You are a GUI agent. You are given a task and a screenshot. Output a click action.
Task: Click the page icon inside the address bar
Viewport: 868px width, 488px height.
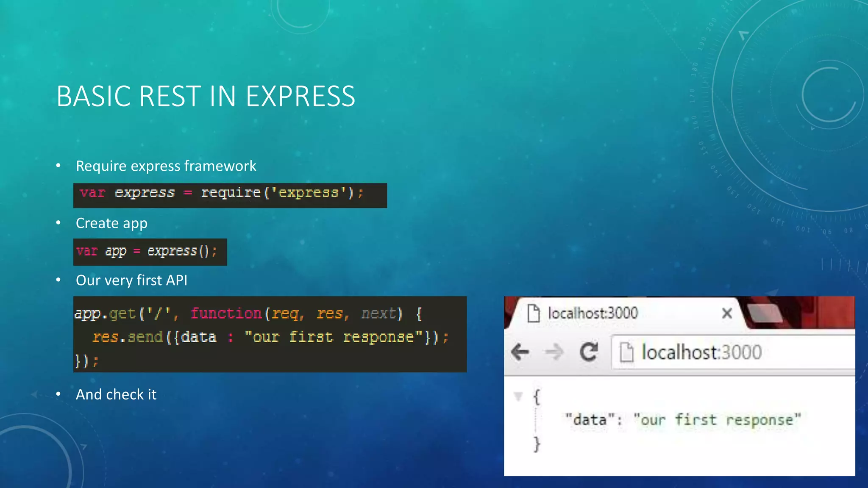point(626,352)
